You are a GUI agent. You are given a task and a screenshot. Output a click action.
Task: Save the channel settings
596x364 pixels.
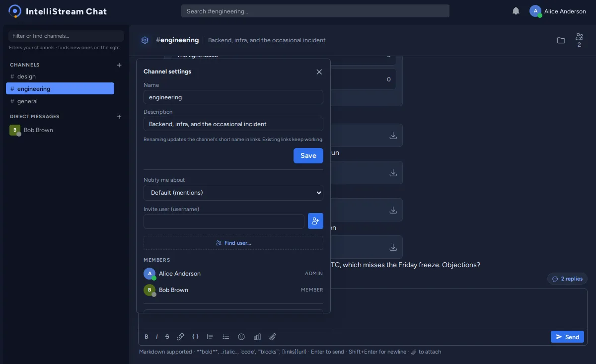(308, 155)
